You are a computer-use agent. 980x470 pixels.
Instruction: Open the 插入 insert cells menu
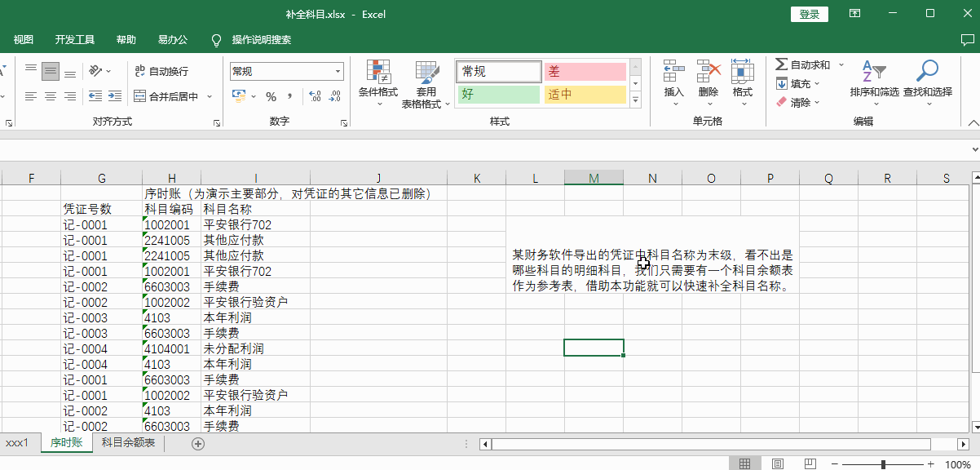point(673,83)
